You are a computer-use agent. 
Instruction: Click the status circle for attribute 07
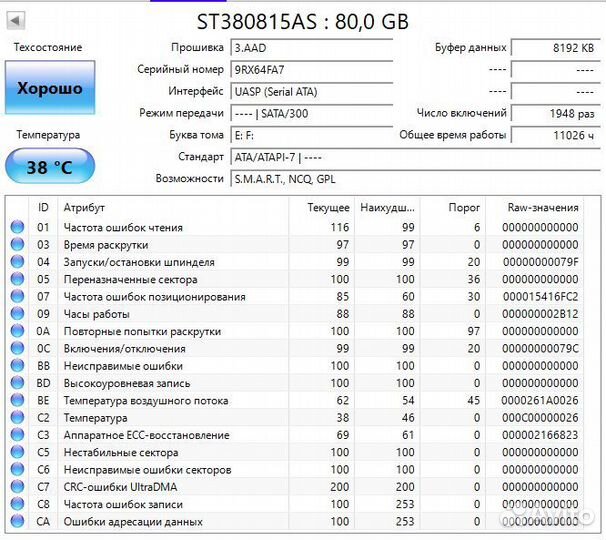point(17,296)
